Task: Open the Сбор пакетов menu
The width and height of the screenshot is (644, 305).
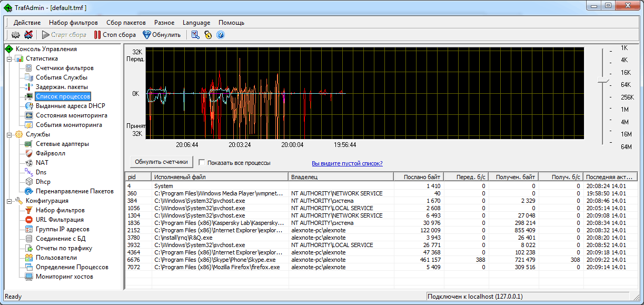Action: pyautogui.click(x=126, y=23)
